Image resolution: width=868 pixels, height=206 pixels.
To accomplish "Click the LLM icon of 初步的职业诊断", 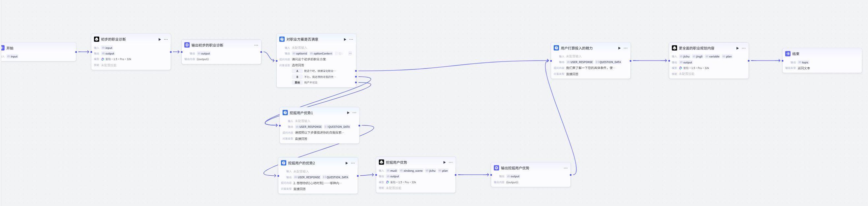I will [x=97, y=39].
